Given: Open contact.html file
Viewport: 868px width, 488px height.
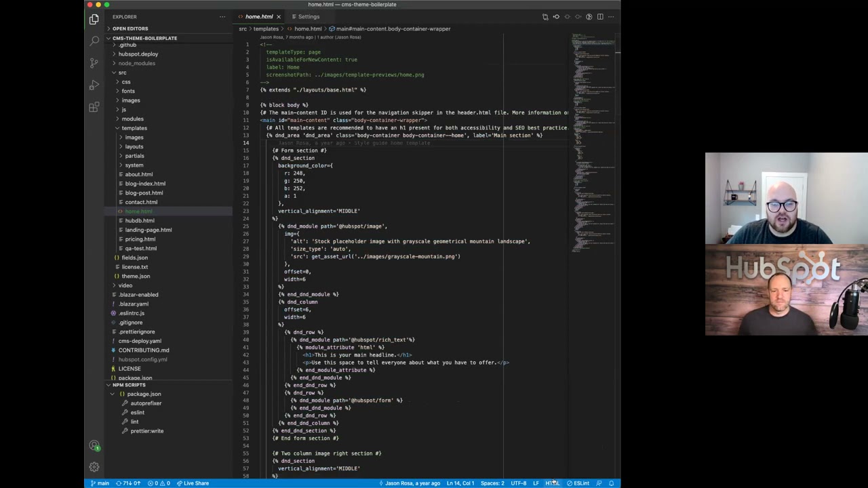Looking at the screenshot, I should point(140,202).
